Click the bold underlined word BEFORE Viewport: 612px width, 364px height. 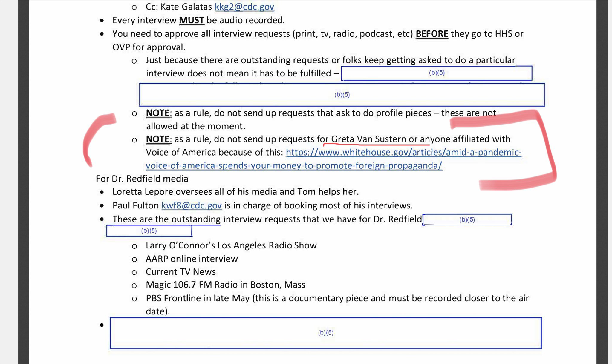point(432,34)
